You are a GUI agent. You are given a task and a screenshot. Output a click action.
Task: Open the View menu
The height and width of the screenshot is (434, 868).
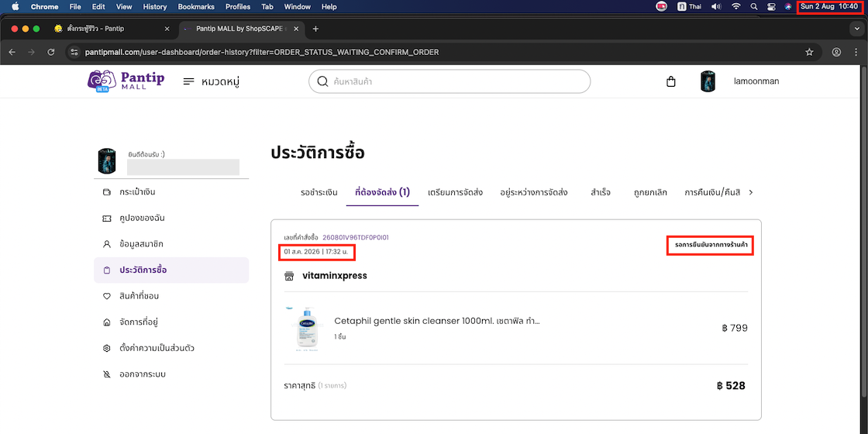[x=124, y=7]
